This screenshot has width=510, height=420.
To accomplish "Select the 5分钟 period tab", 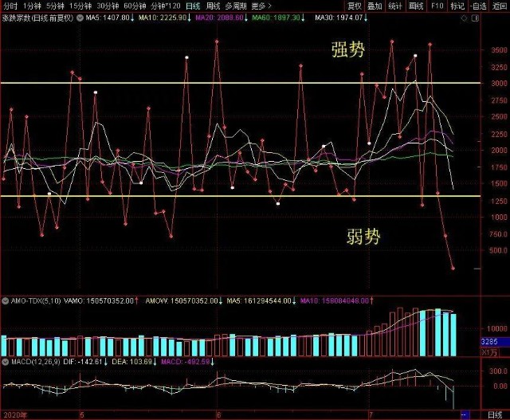I will 55,6.
